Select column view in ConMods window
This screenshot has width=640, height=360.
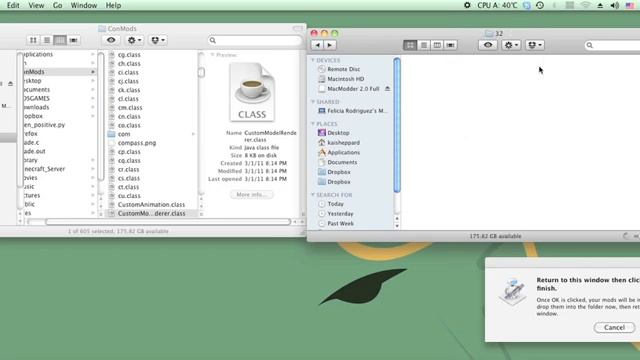60,40
